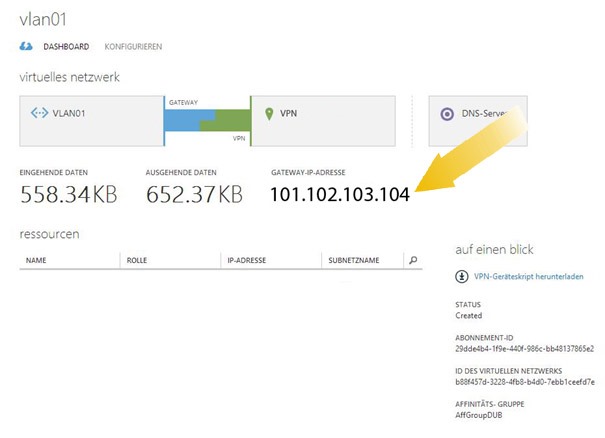Image resolution: width=605 pixels, height=438 pixels.
Task: Open the DASHBOARD tab
Action: [66, 47]
